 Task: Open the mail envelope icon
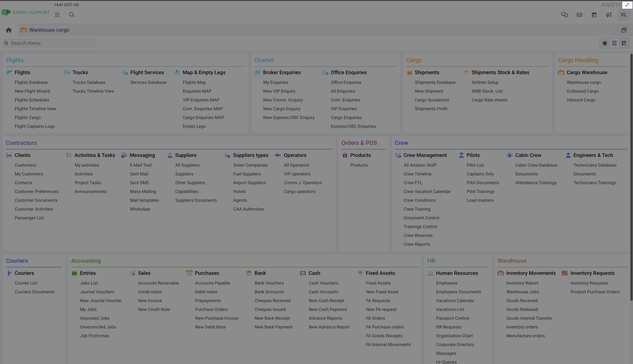579,15
